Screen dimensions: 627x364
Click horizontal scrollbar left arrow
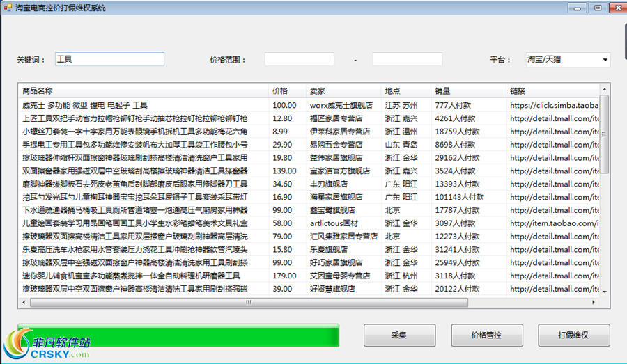(x=24, y=303)
